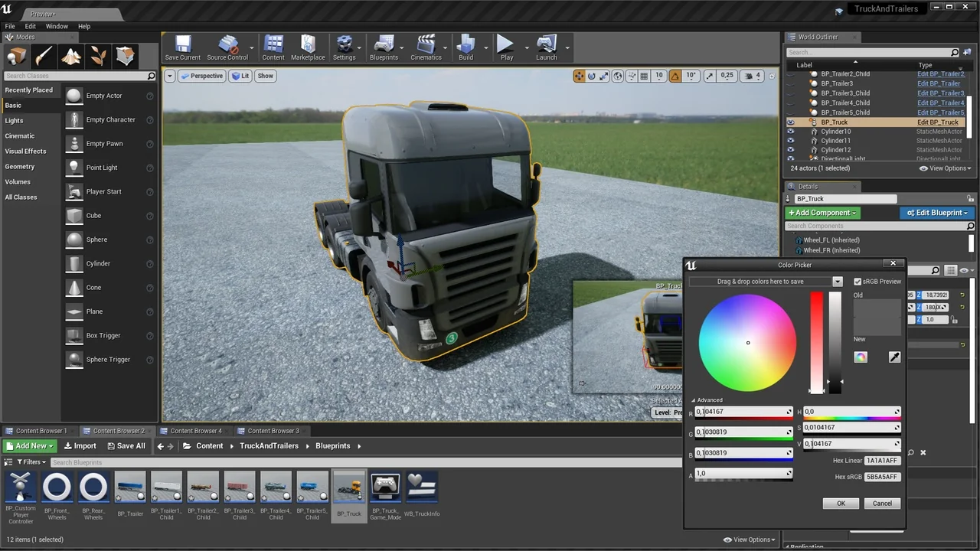Viewport: 980px width, 551px height.
Task: Open the Cinematics toolbar menu
Action: click(x=426, y=47)
